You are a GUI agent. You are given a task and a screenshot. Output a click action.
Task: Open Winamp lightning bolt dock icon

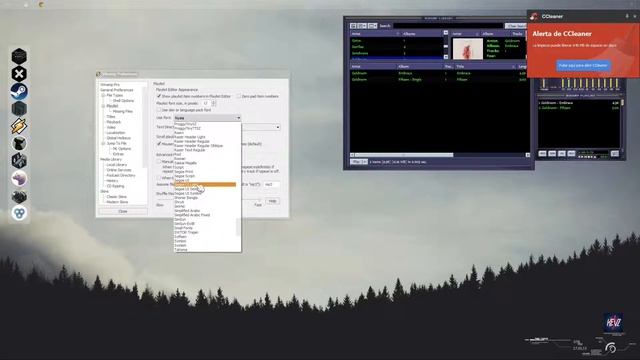click(19, 126)
